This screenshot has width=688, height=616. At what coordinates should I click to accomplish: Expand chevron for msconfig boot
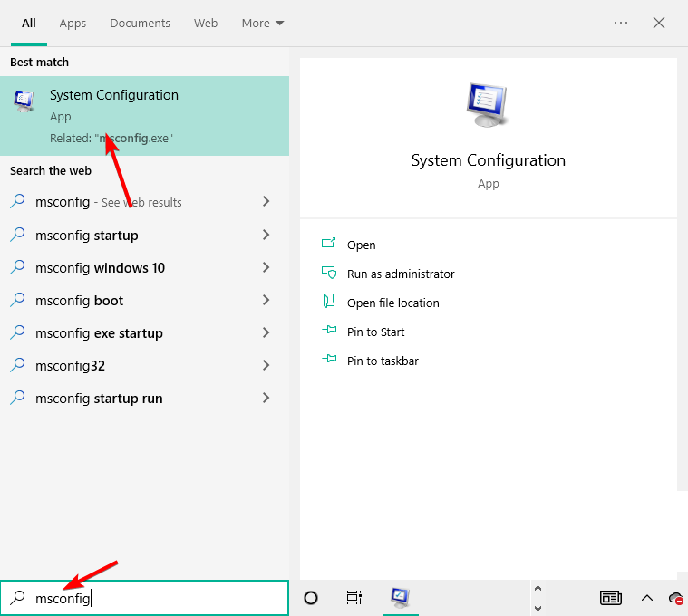click(x=266, y=300)
